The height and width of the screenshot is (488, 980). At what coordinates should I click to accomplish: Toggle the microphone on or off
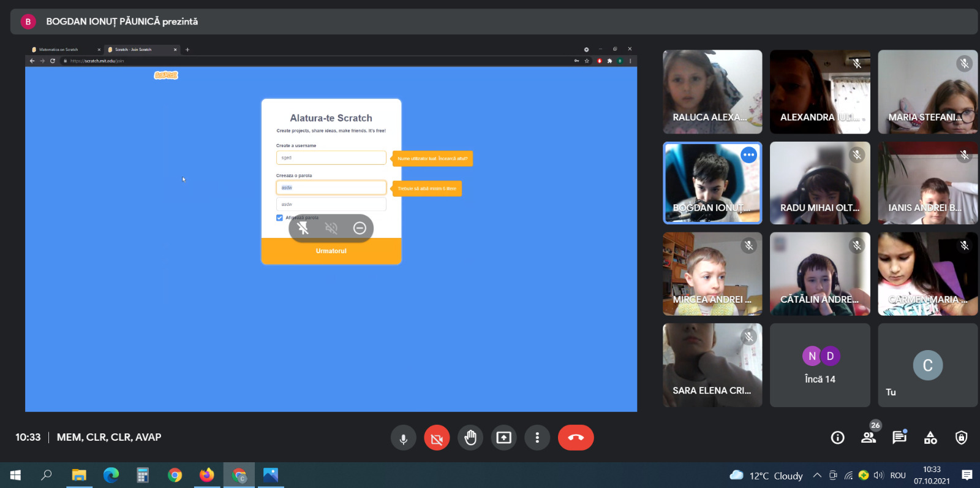(x=403, y=438)
